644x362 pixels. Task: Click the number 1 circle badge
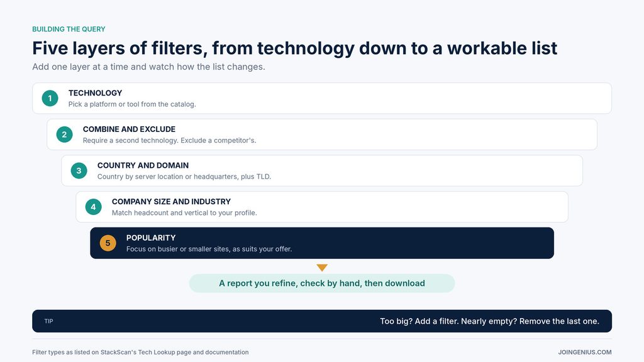(x=50, y=99)
